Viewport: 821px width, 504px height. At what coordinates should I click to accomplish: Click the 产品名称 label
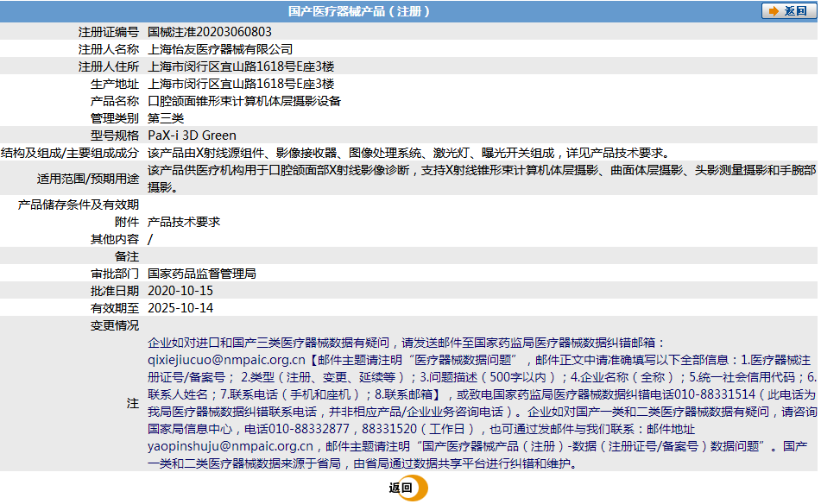114,101
